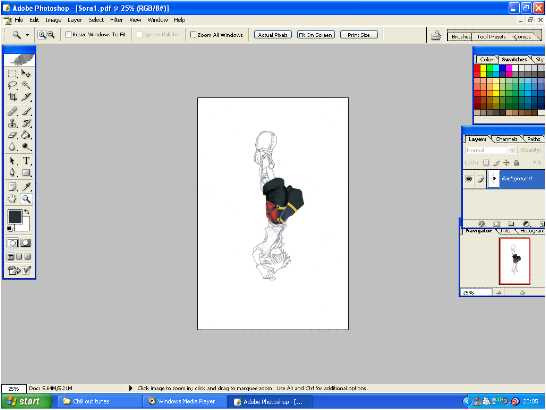Open the Start menu
Viewport: 546px width, 410px height.
(x=26, y=401)
